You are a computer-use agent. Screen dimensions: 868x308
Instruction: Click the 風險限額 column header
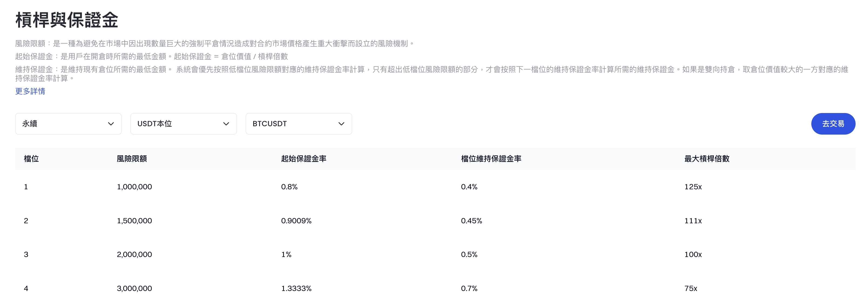(132, 159)
